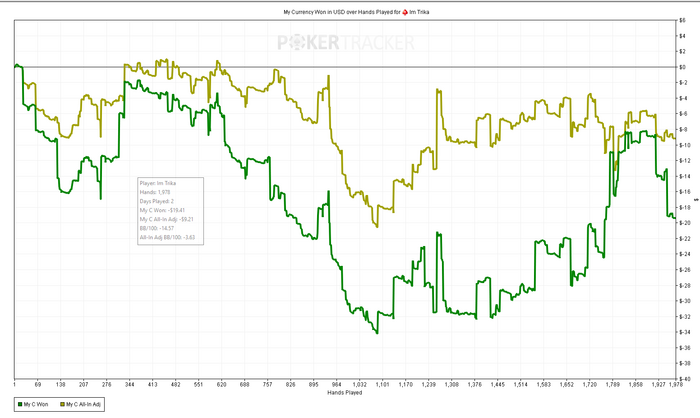Click the 'BB/100: -14.57' tooltip line

point(157,228)
